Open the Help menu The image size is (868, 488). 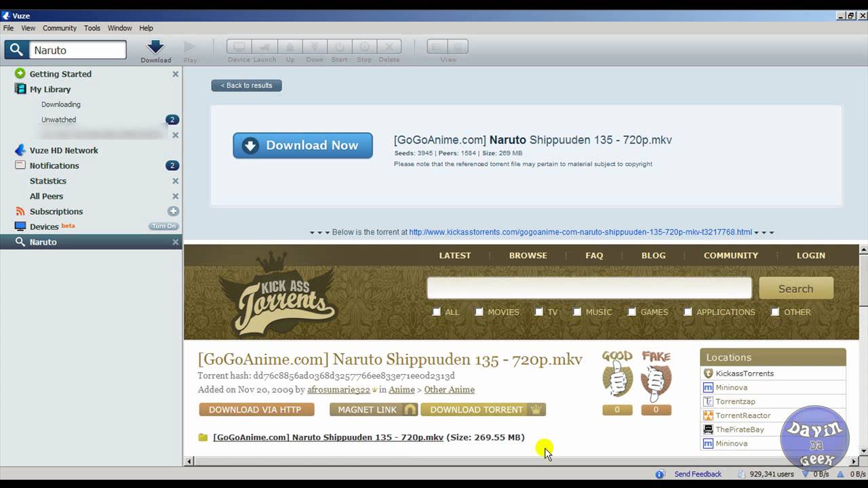(146, 28)
